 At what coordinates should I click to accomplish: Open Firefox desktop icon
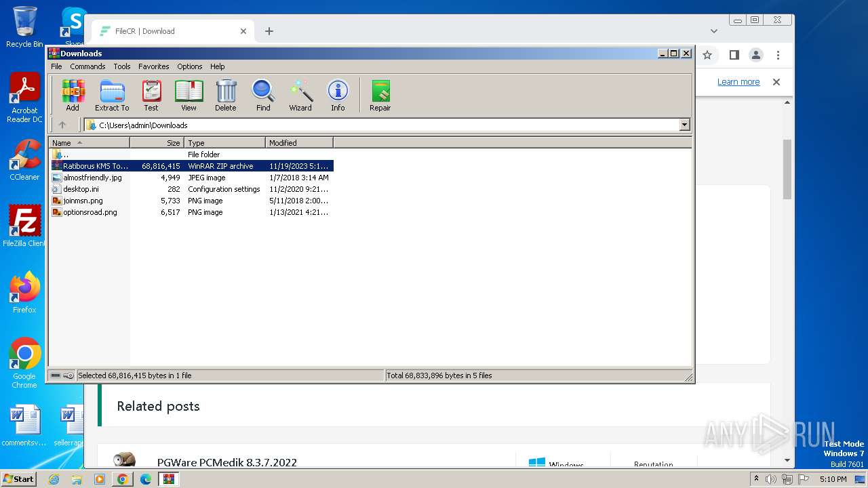pos(24,293)
